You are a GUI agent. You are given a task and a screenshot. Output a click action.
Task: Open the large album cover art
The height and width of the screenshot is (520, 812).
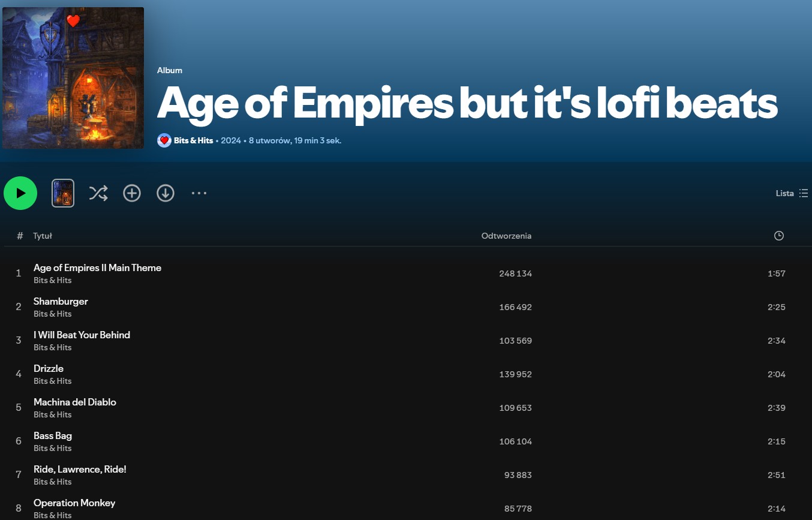pos(73,77)
